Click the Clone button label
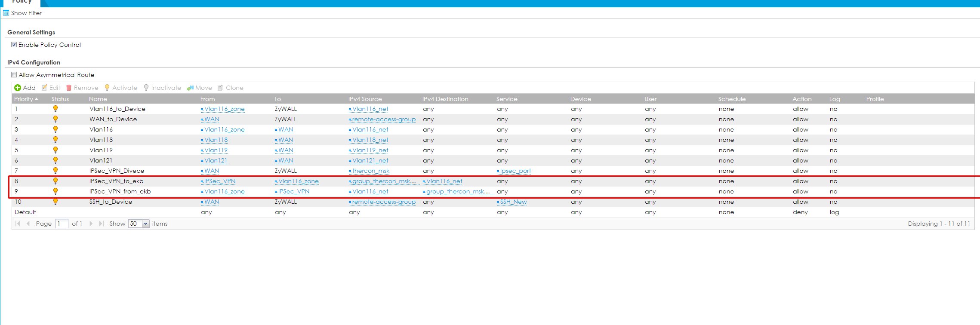This screenshot has width=980, height=325. click(x=235, y=88)
